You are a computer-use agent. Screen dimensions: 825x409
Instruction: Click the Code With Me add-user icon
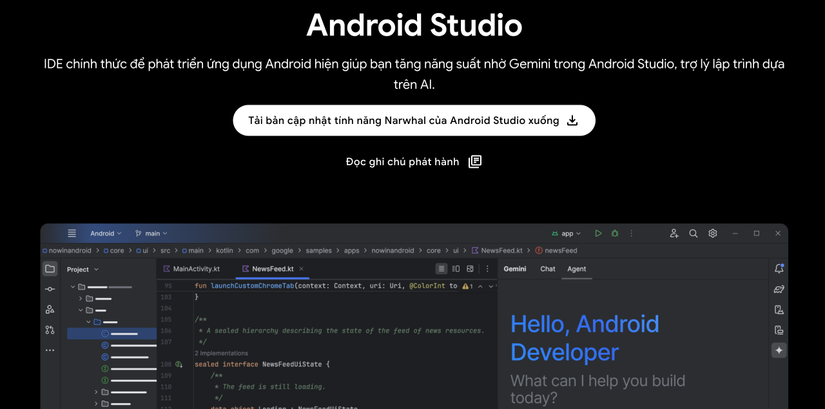(x=674, y=233)
